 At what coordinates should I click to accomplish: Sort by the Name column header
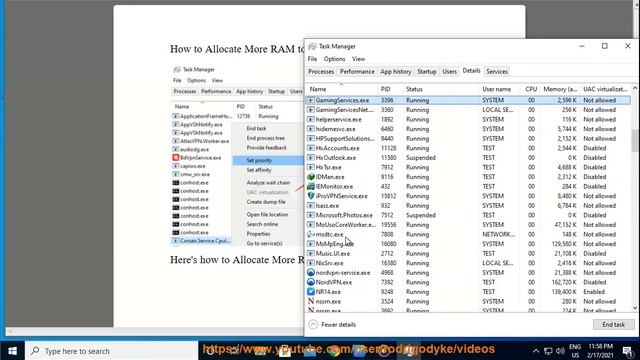coord(342,89)
